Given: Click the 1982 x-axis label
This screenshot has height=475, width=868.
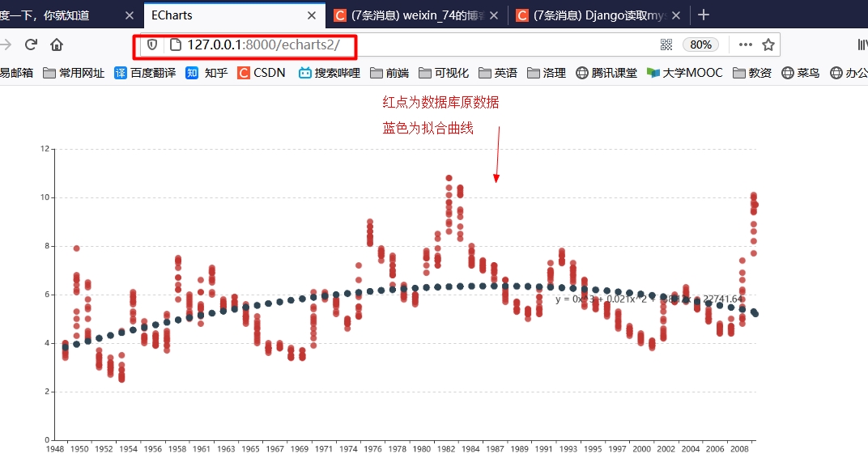Looking at the screenshot, I should tap(446, 449).
